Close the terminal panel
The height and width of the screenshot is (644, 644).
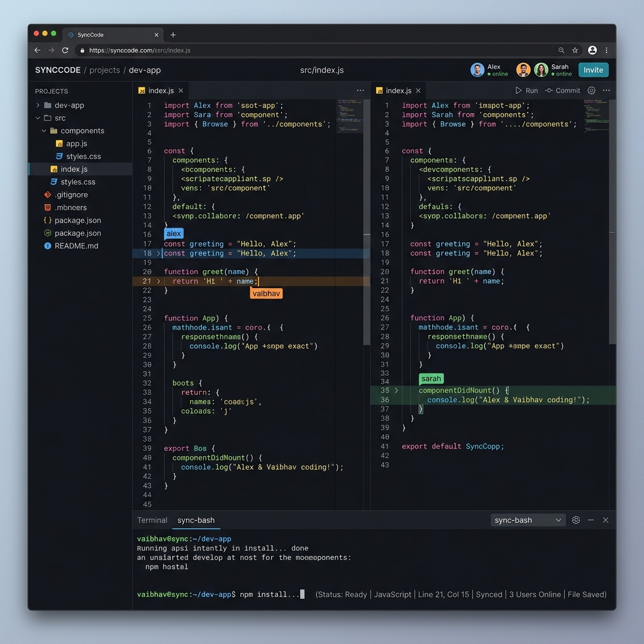click(606, 520)
